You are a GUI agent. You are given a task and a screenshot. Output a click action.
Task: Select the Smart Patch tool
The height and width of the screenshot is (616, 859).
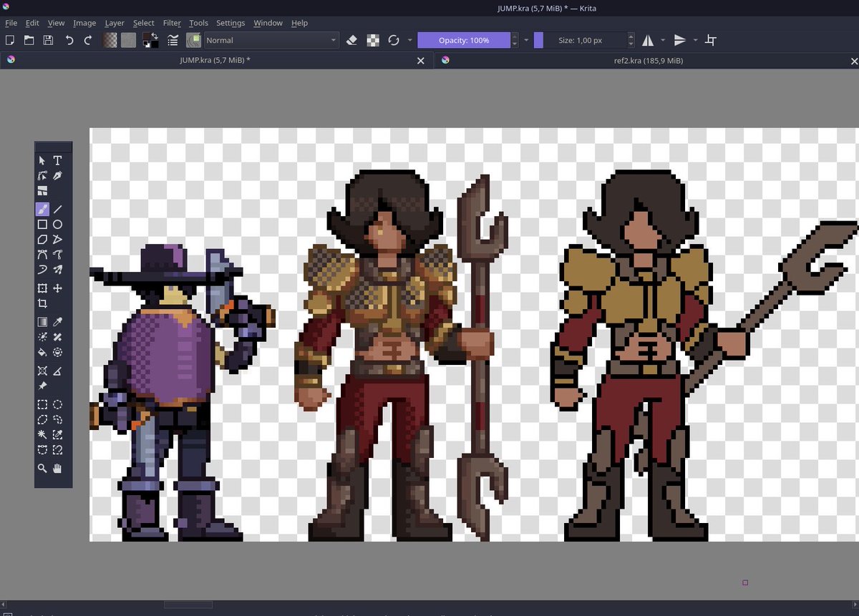(57, 337)
